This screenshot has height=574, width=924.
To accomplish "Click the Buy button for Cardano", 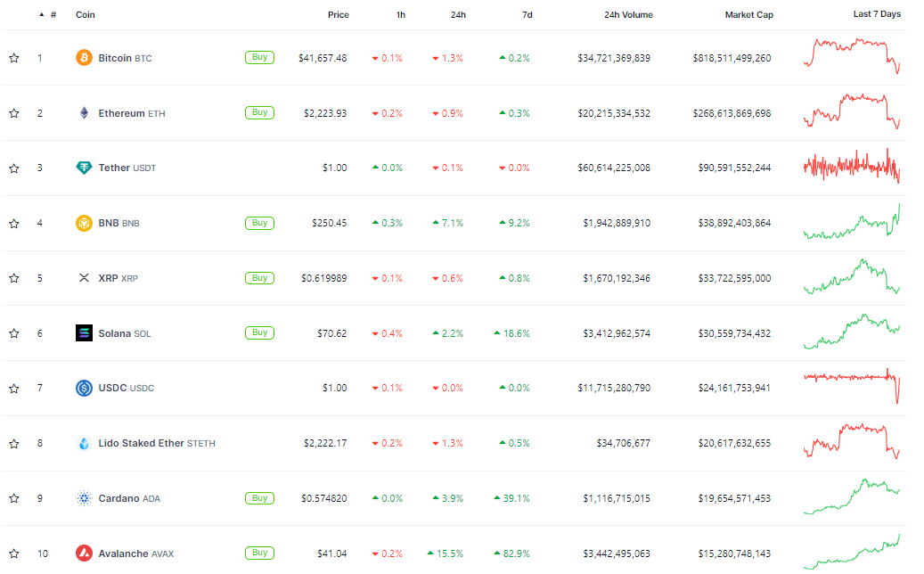I will (259, 498).
